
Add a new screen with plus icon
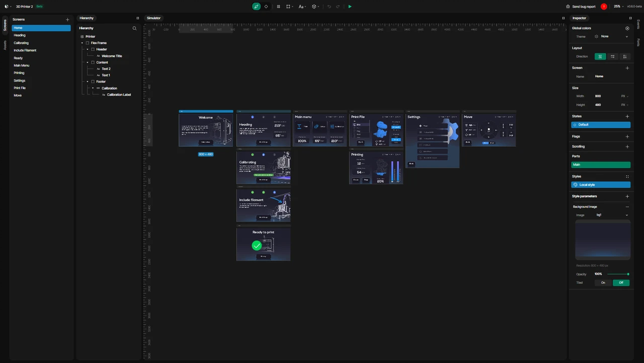68,19
